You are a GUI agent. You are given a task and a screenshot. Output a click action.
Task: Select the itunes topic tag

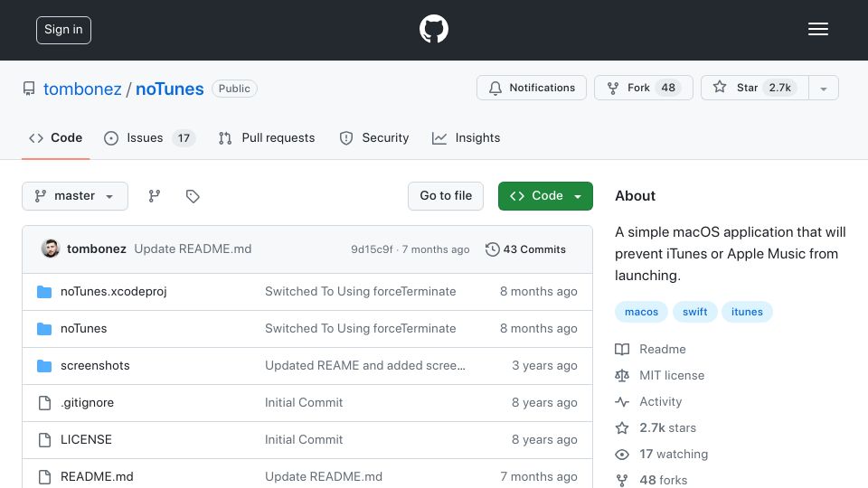(747, 312)
